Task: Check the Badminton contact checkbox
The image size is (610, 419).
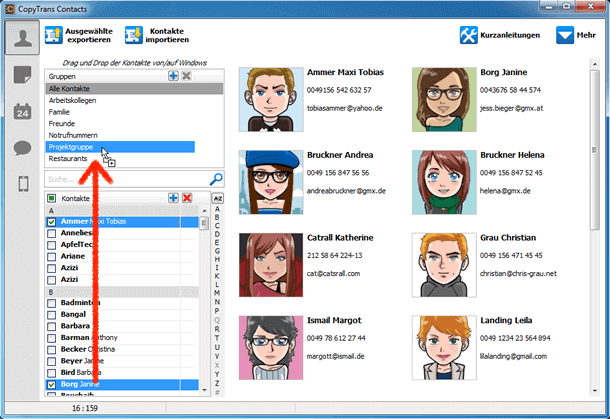Action: (x=51, y=303)
